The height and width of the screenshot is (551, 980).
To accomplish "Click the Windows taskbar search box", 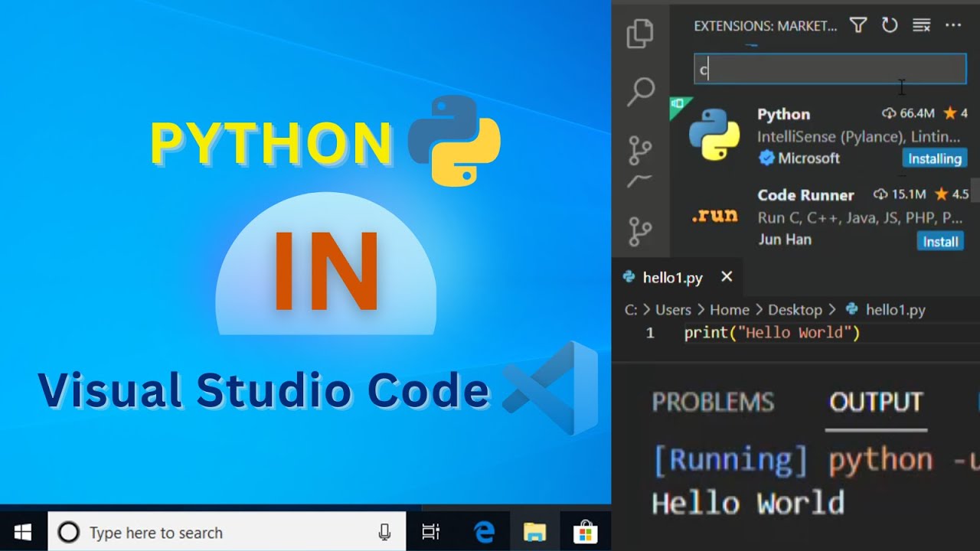I will click(227, 532).
